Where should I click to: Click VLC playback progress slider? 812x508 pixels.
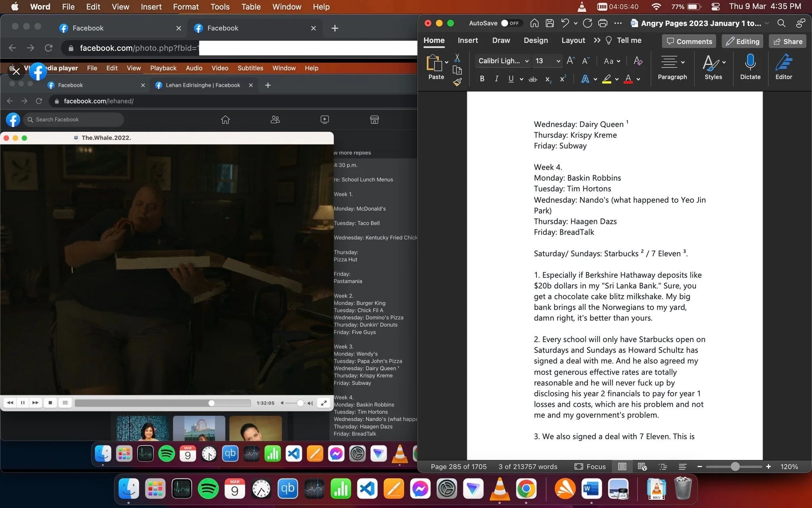[x=163, y=403]
